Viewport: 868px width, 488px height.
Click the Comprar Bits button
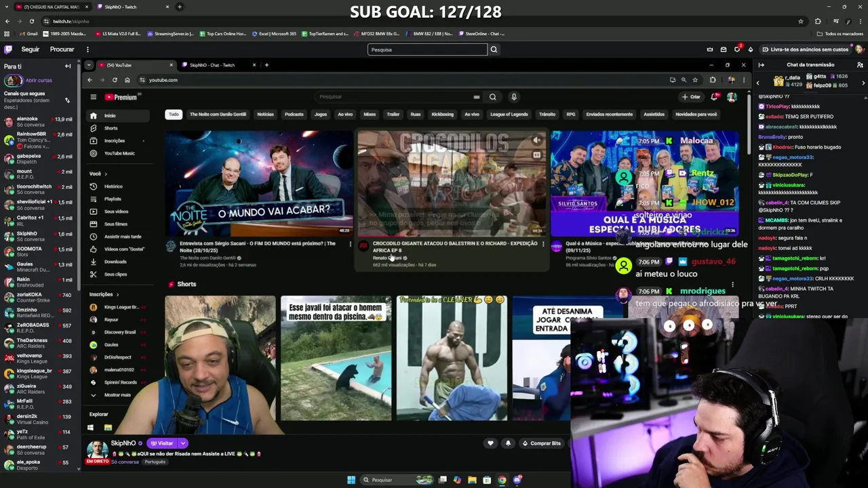[x=541, y=443]
